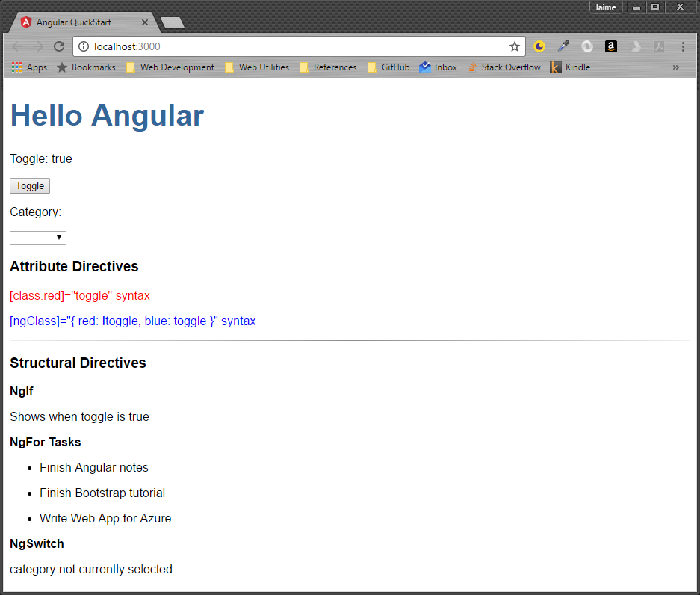Screen dimensions: 700x595
Task: Click the 'Toggle: true' text
Action: 41,159
